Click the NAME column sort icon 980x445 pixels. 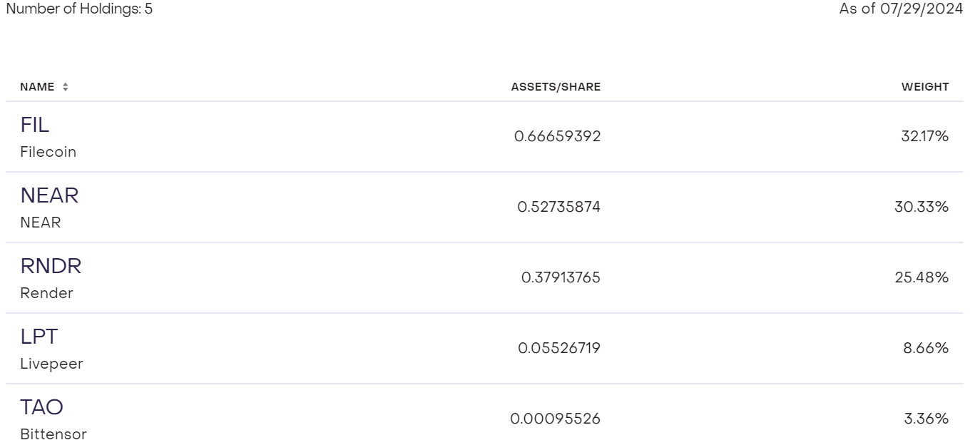[x=66, y=87]
